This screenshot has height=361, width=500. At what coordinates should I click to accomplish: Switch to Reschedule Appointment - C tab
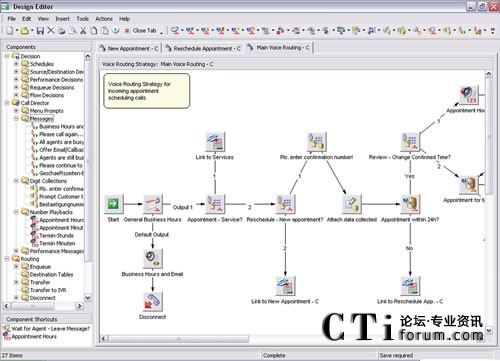tap(203, 48)
